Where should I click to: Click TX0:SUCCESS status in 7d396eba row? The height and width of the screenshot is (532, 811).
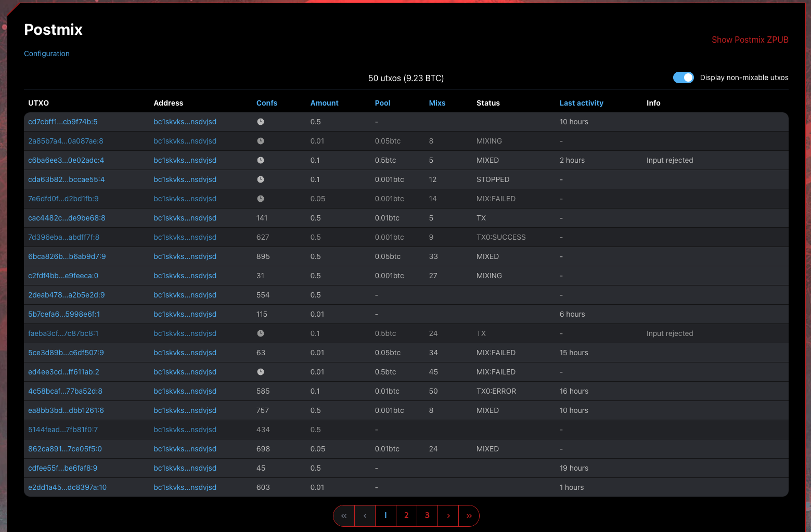501,237
